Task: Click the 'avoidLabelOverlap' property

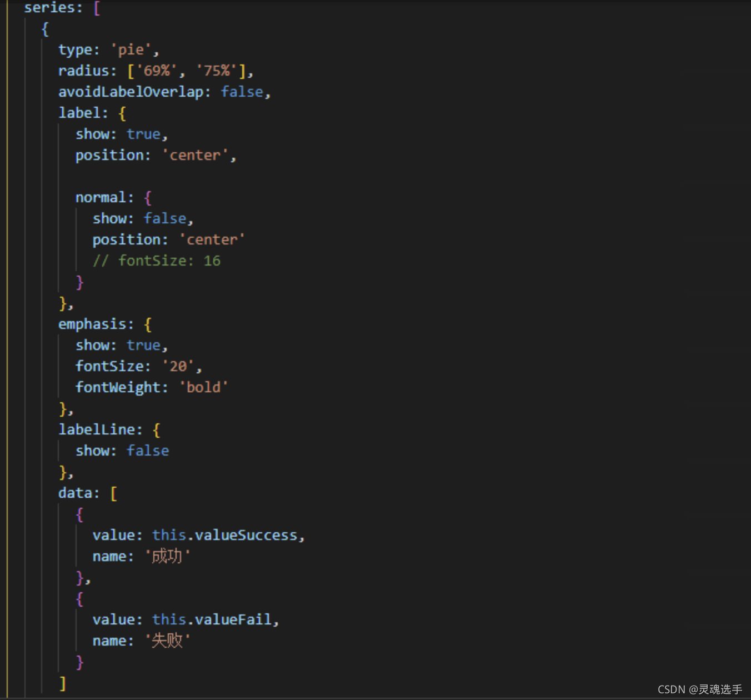Action: tap(131, 92)
